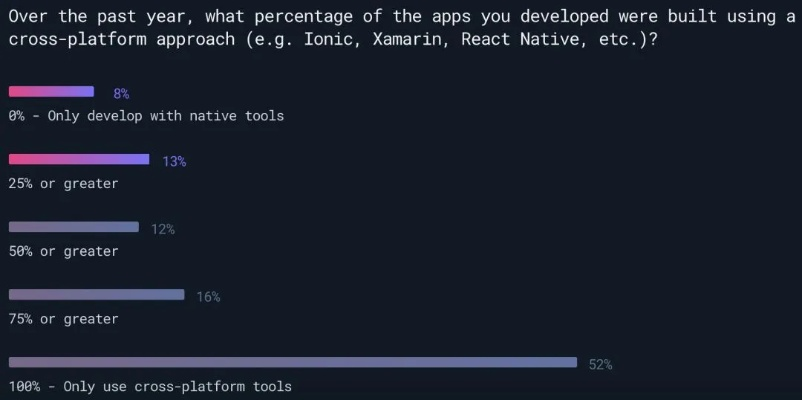Image resolution: width=802 pixels, height=400 pixels.
Task: Click the 13% pink-purple bar
Action: [x=78, y=159]
